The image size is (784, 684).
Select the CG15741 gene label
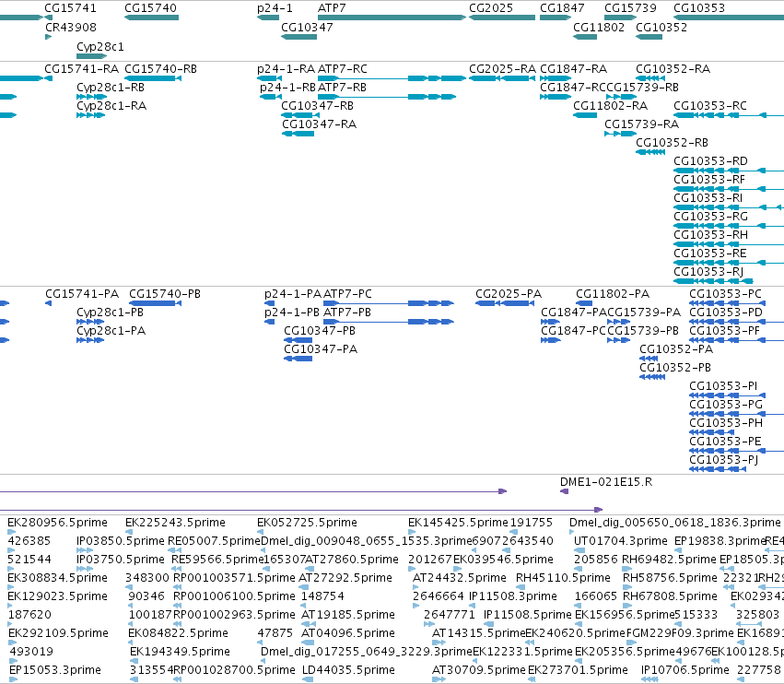coord(71,8)
